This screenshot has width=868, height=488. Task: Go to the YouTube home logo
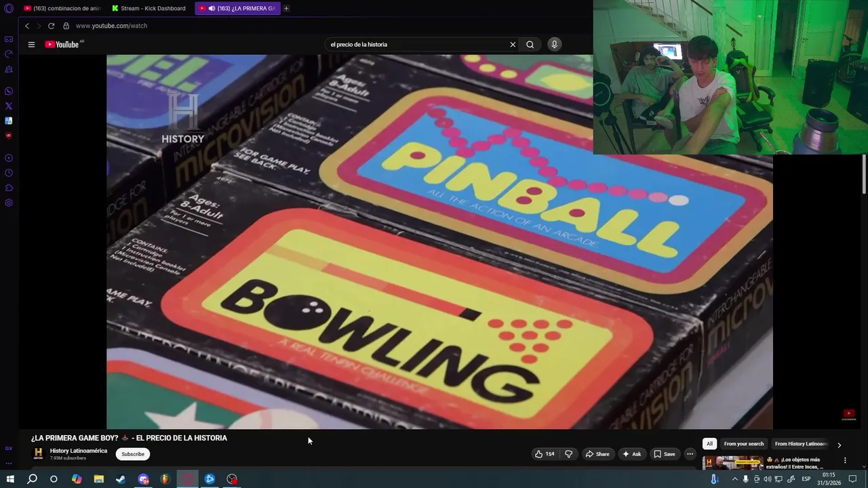click(62, 45)
